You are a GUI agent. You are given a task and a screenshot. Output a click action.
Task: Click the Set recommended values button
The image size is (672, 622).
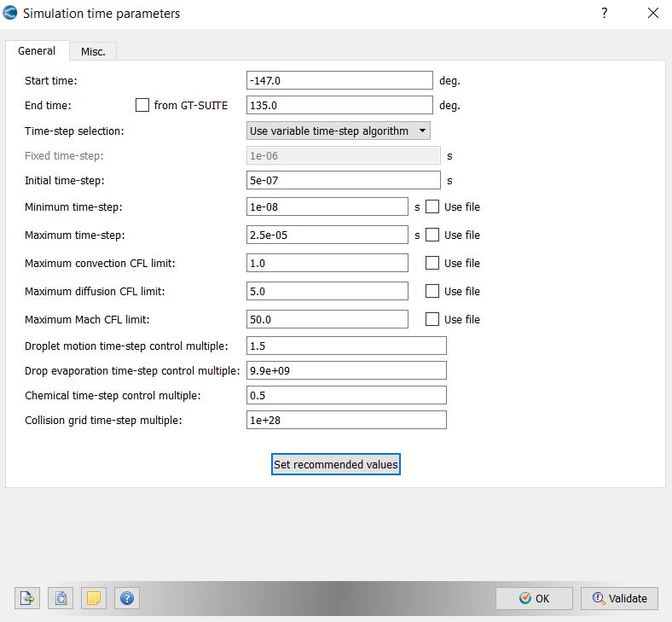point(335,464)
